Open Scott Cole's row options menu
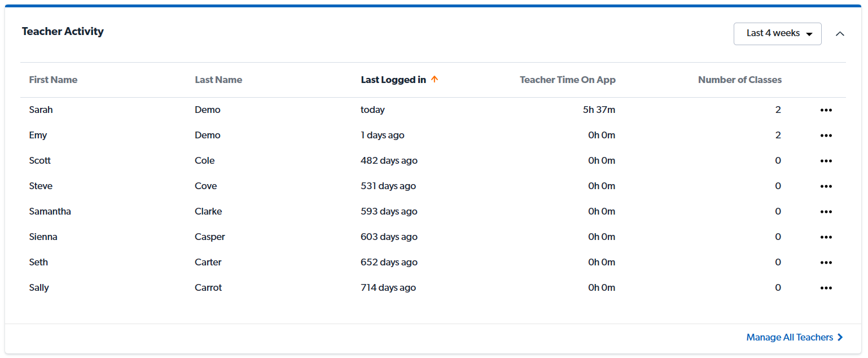This screenshot has width=868, height=358. [x=826, y=160]
